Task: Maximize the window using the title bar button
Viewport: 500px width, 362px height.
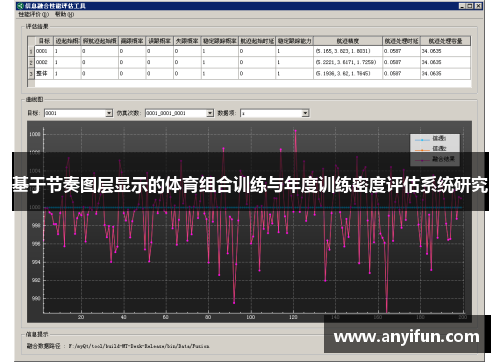Action: [470, 6]
